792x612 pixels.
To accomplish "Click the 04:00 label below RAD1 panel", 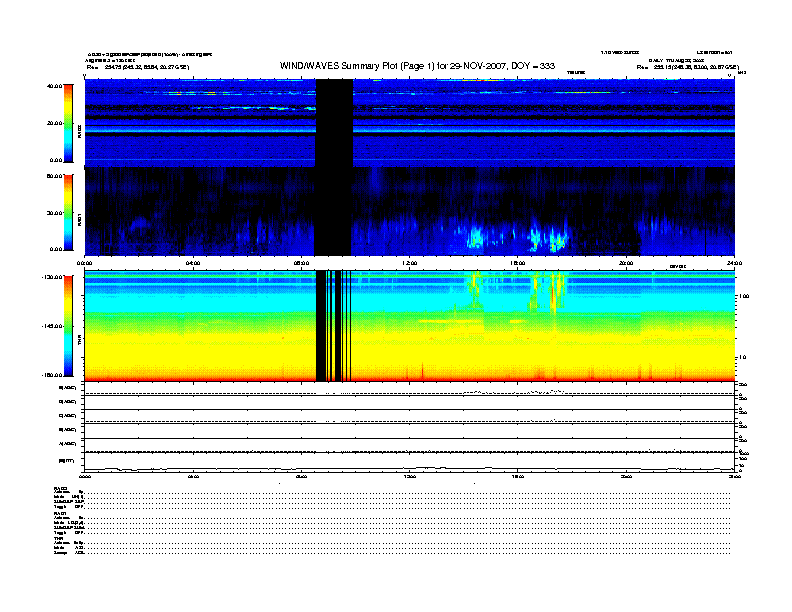I will (193, 263).
